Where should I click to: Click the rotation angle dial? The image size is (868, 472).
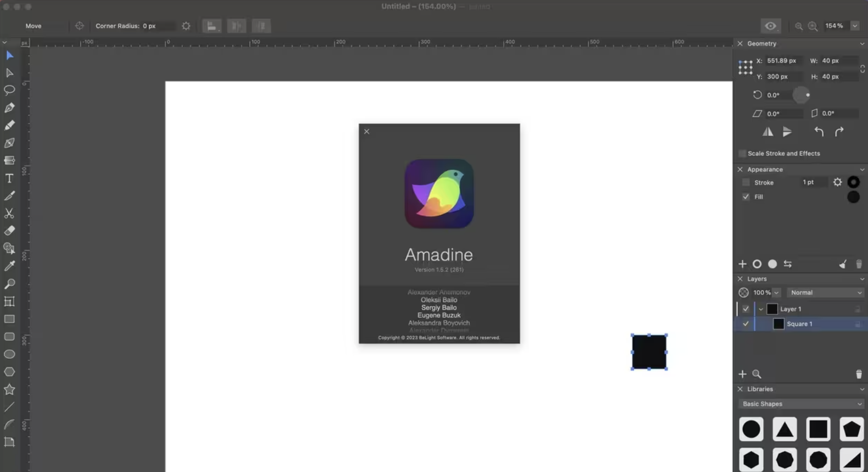coord(801,95)
